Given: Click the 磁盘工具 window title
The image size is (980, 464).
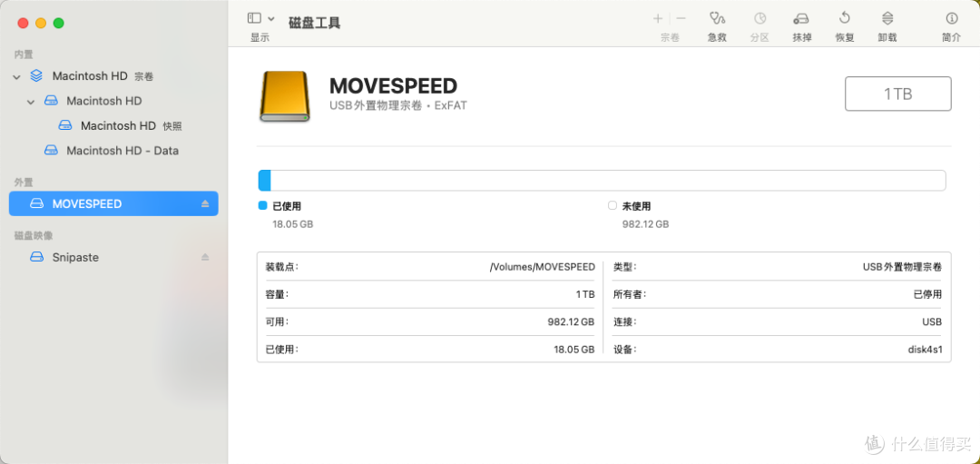Looking at the screenshot, I should [x=314, y=24].
